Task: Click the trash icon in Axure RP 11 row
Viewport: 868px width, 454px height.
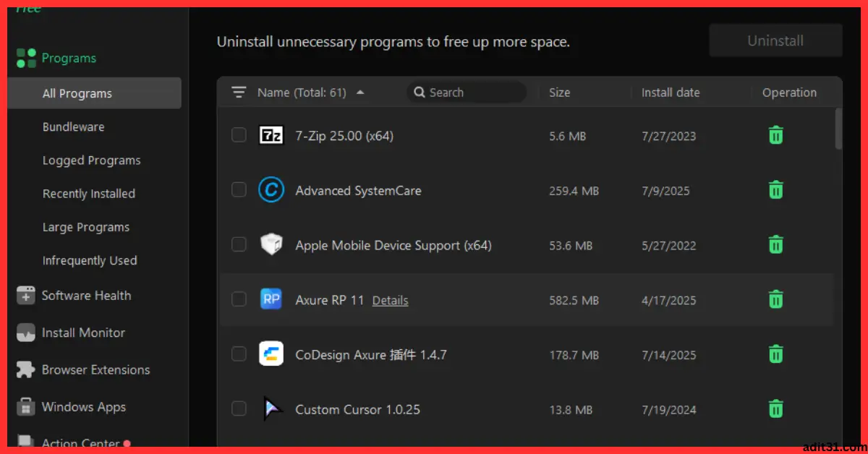Action: [775, 299]
